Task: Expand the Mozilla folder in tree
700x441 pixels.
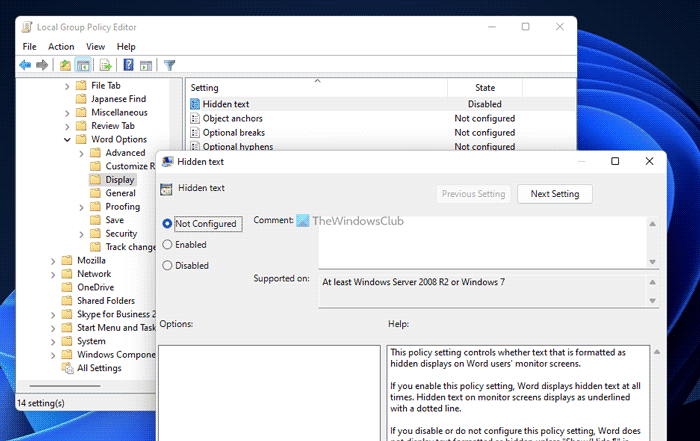Action: (54, 260)
